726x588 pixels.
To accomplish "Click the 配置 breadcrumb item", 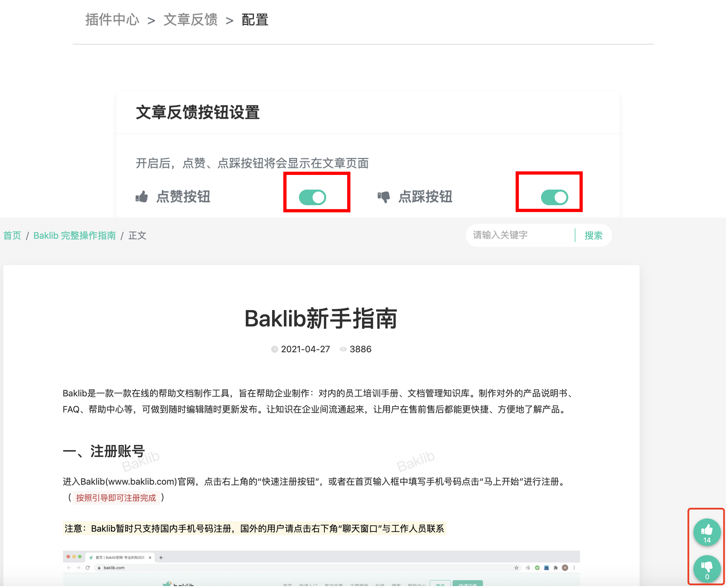I will tap(255, 20).
